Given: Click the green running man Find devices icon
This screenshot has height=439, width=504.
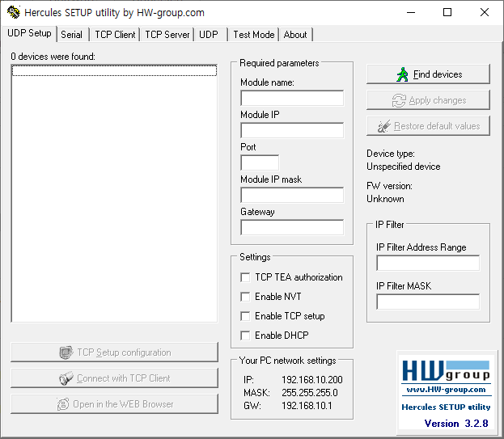Looking at the screenshot, I should (402, 74).
